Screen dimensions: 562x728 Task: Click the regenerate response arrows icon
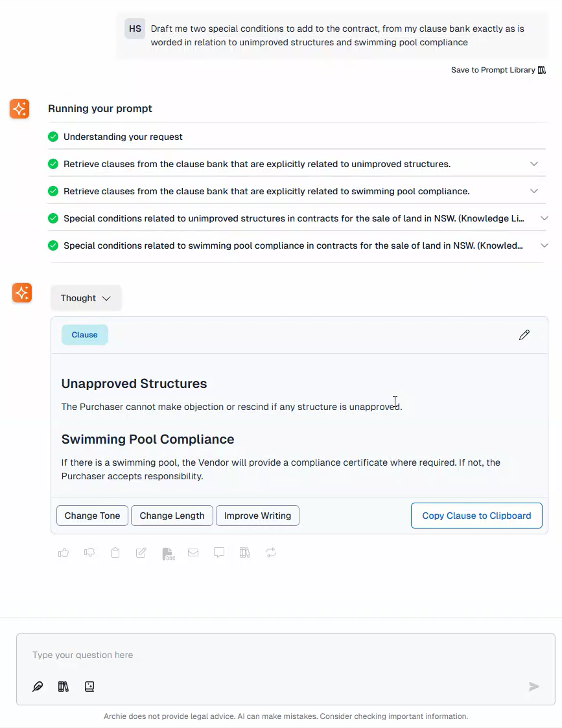tap(271, 552)
